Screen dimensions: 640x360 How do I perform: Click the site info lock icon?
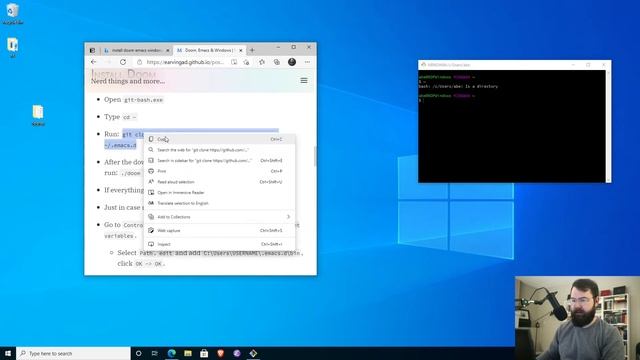139,62
